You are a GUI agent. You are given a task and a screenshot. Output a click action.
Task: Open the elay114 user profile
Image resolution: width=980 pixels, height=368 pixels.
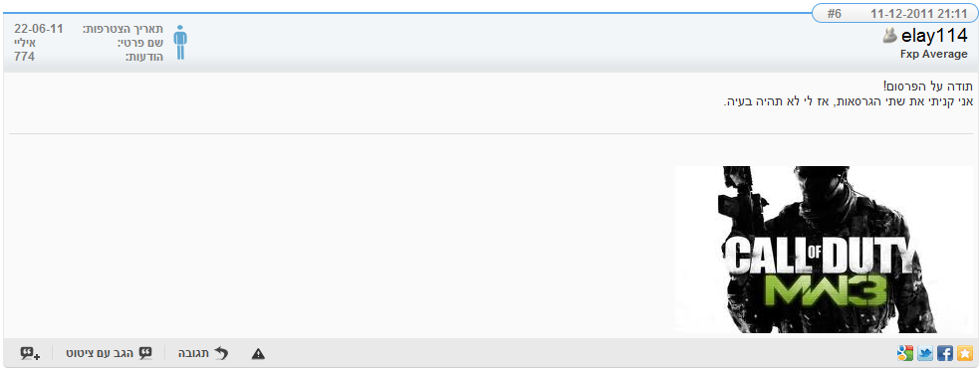tap(934, 36)
